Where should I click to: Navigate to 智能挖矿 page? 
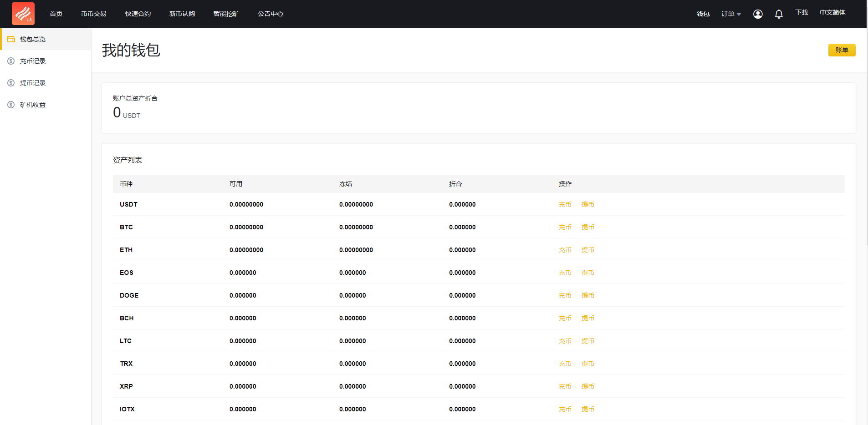(x=226, y=14)
